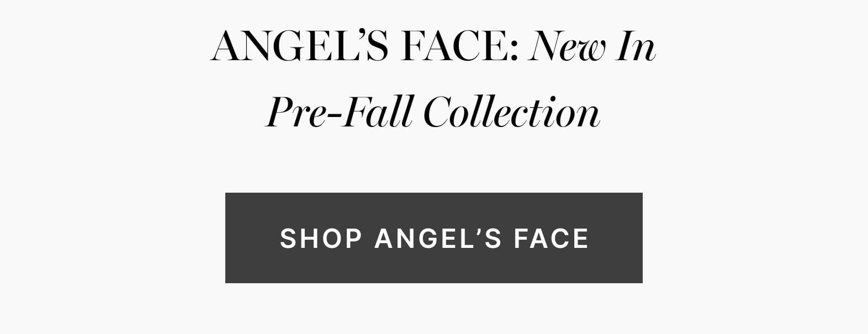Viewport: 868px width, 334px height.
Task: Click the SHOP ANGEL'S FACE button
Action: tap(433, 238)
